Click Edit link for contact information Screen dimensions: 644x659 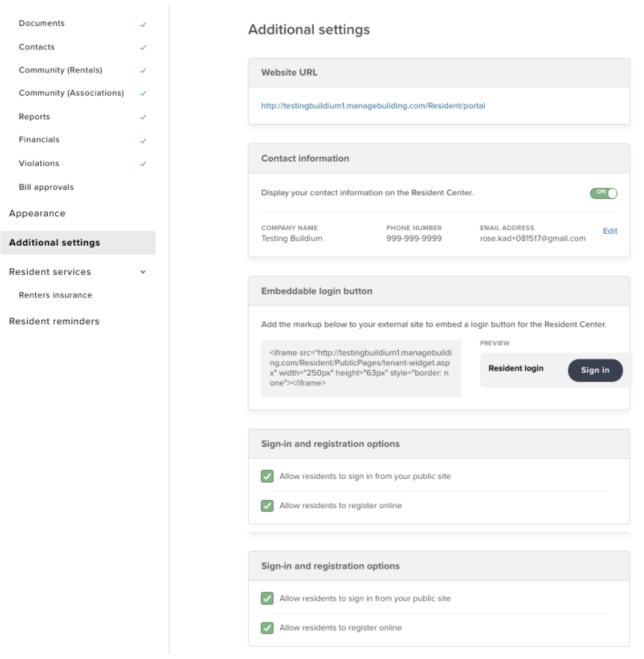[610, 231]
